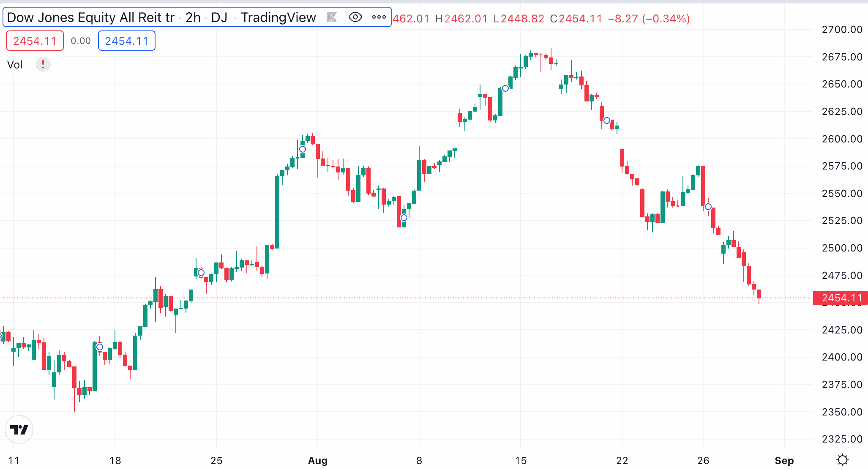Screen dimensions: 868x470
Task: Click the 2575.00 price scale label
Action: [842, 166]
